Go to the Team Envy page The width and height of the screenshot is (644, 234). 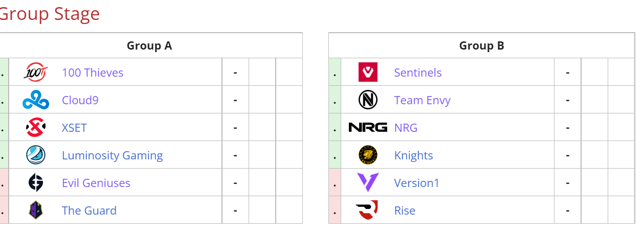pyautogui.click(x=423, y=100)
